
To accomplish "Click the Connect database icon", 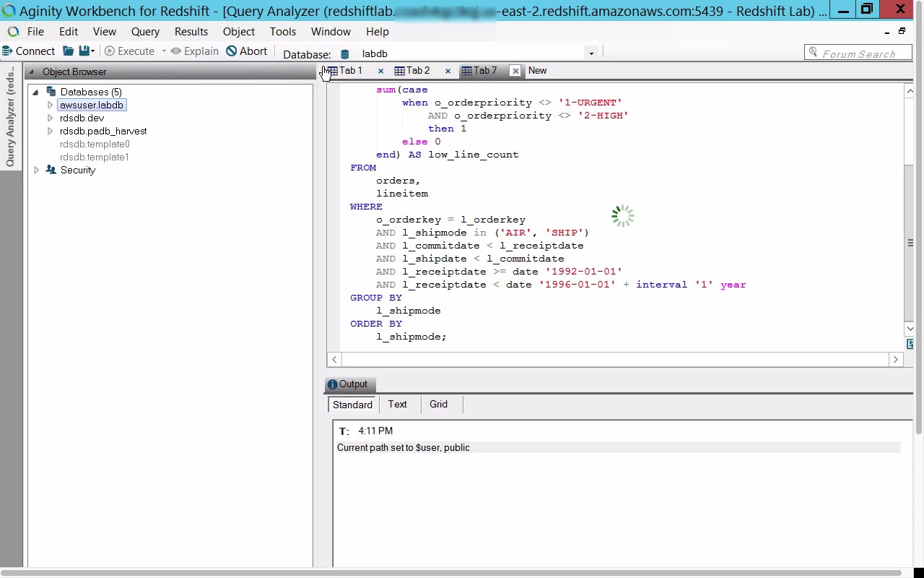I will pos(7,51).
